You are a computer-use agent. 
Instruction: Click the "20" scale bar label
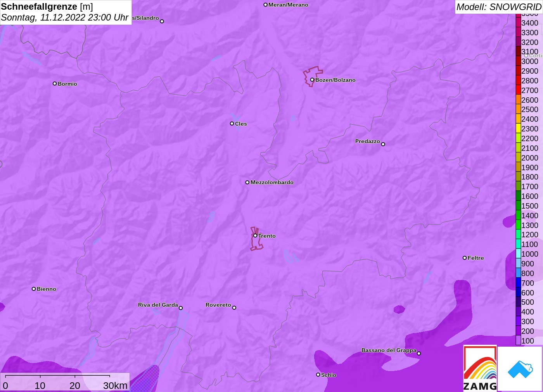[x=75, y=385]
